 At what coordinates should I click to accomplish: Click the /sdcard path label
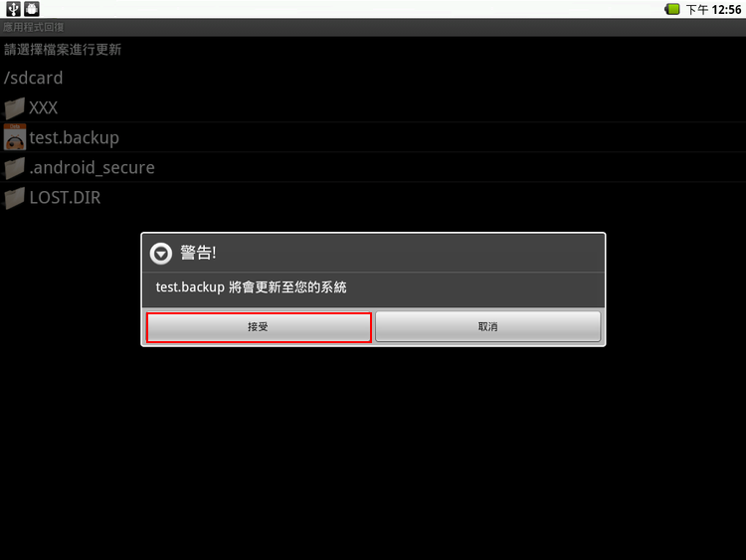(x=33, y=78)
